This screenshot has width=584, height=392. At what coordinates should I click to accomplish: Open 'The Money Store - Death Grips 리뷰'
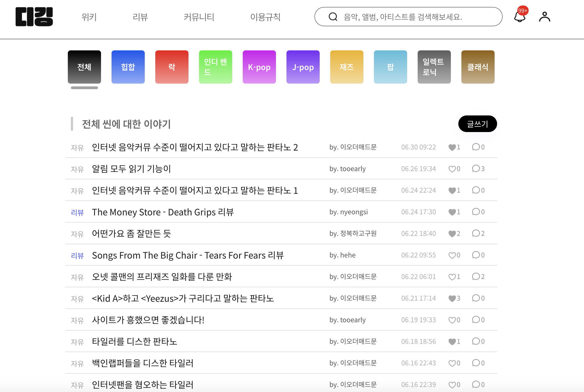click(163, 212)
